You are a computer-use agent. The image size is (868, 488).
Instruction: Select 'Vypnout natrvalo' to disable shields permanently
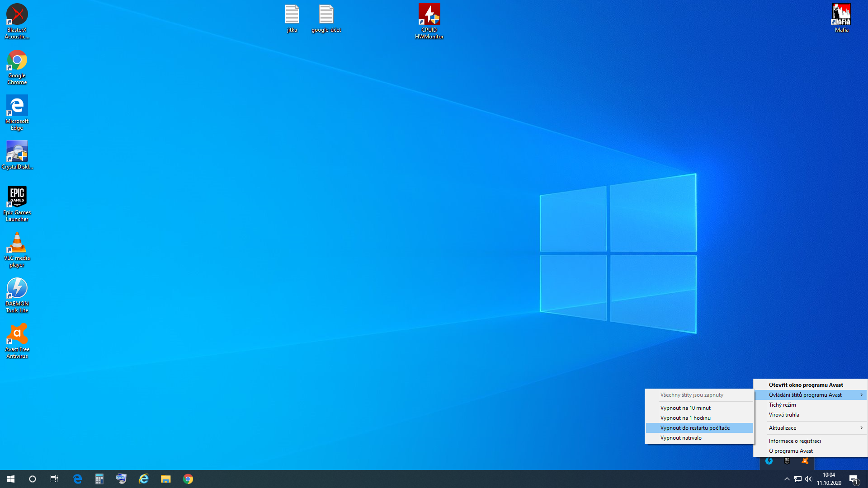[681, 438]
